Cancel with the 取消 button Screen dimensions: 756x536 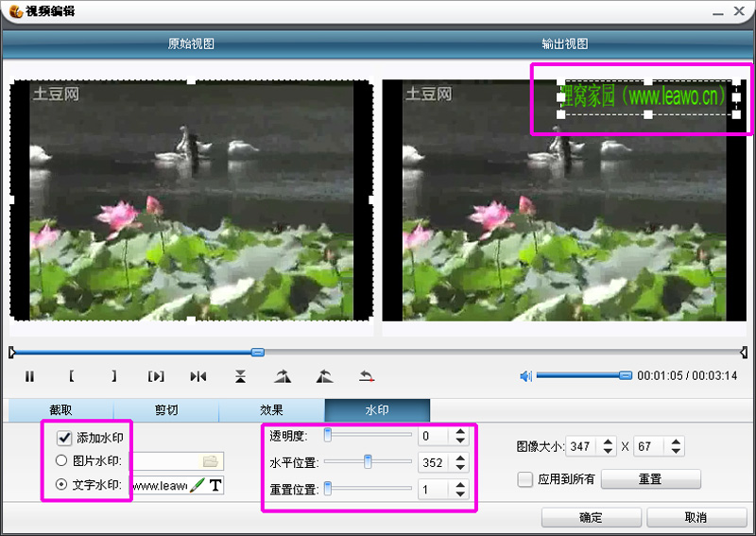(x=696, y=517)
